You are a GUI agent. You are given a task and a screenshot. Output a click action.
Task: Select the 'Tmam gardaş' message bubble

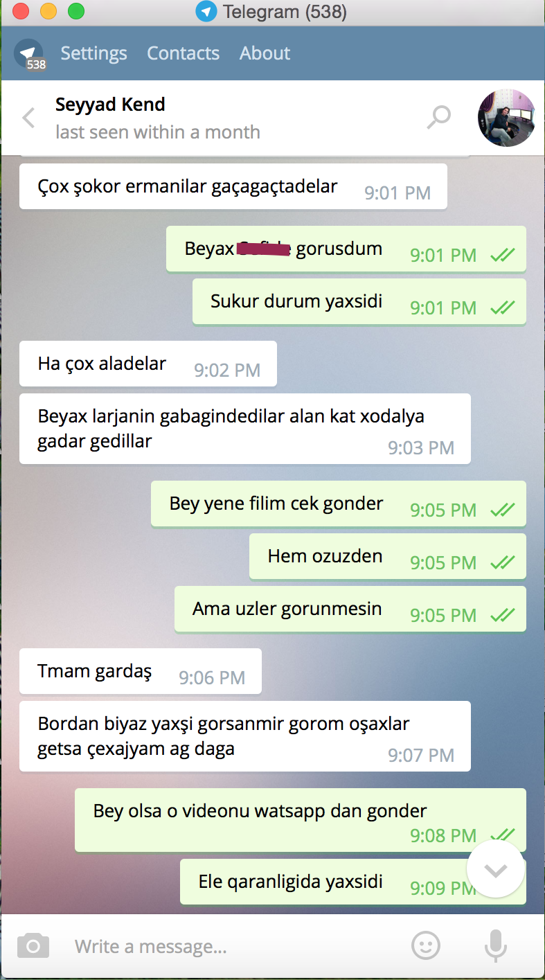pyautogui.click(x=141, y=671)
